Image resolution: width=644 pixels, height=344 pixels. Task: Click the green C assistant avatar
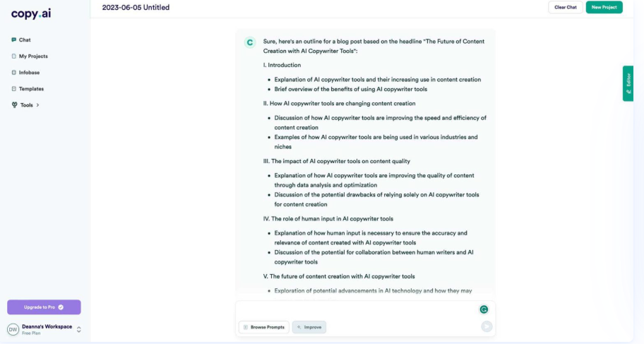coord(249,42)
